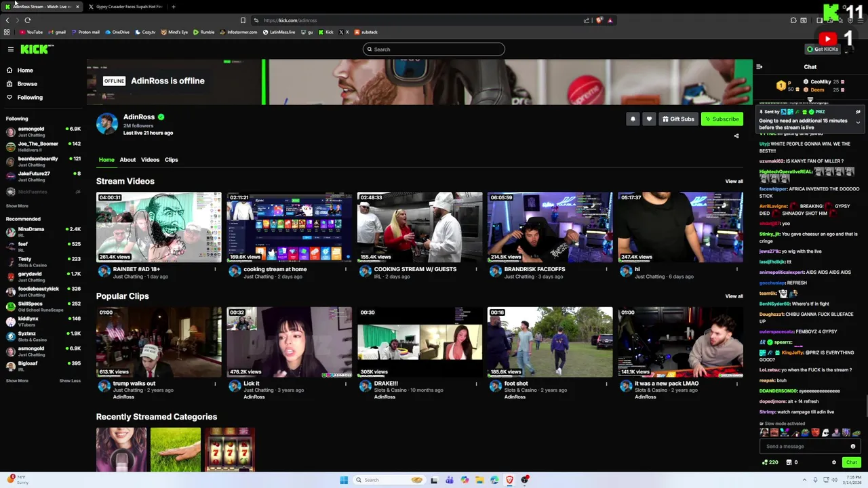Open chat settings gear
Screen dimensions: 868x488
coord(834,463)
